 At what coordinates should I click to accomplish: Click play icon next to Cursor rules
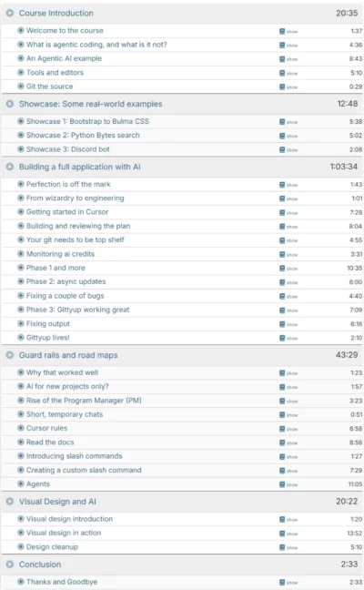(x=21, y=428)
